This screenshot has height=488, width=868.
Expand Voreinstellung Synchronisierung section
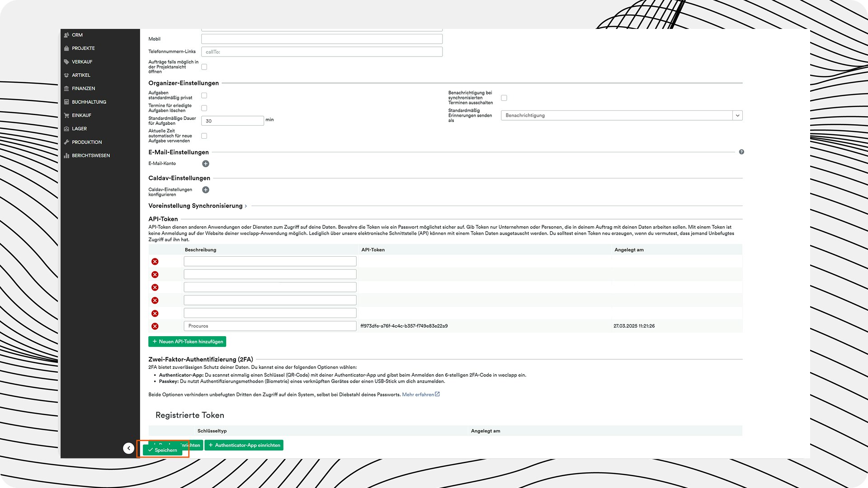tap(198, 206)
